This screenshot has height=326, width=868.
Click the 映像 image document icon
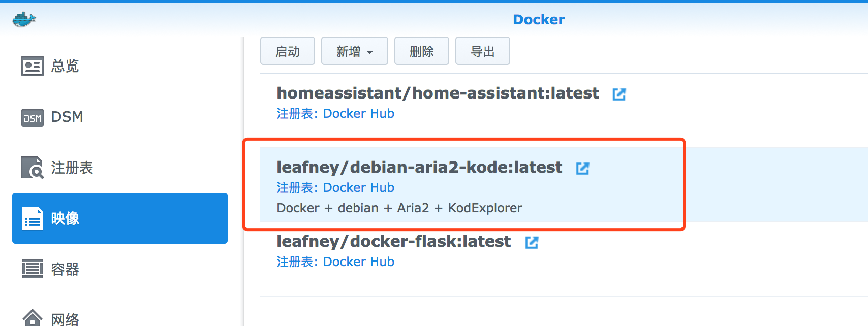pyautogui.click(x=33, y=218)
